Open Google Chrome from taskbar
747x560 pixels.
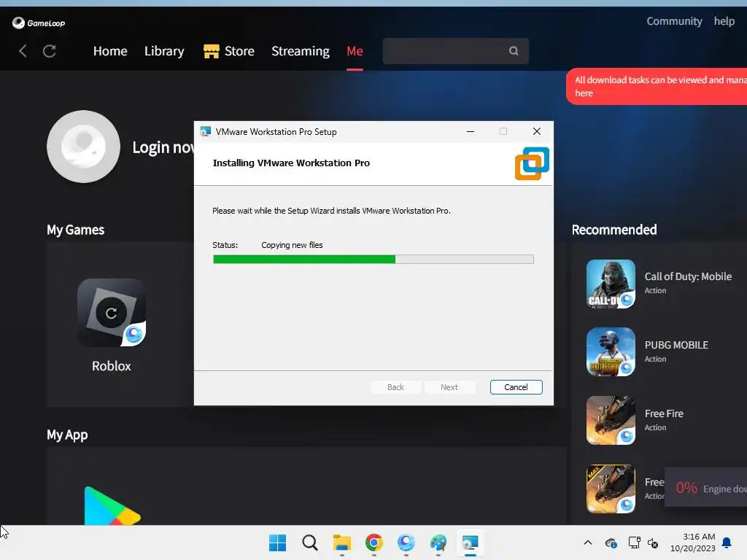(374, 542)
